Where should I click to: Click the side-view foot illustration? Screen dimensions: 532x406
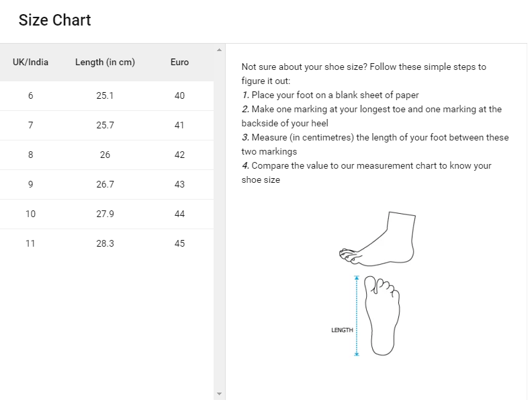pos(378,239)
